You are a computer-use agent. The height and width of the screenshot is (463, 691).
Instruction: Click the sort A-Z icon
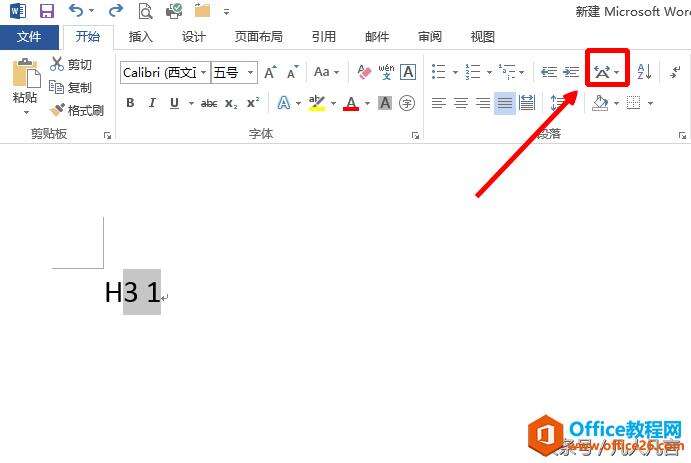[644, 71]
